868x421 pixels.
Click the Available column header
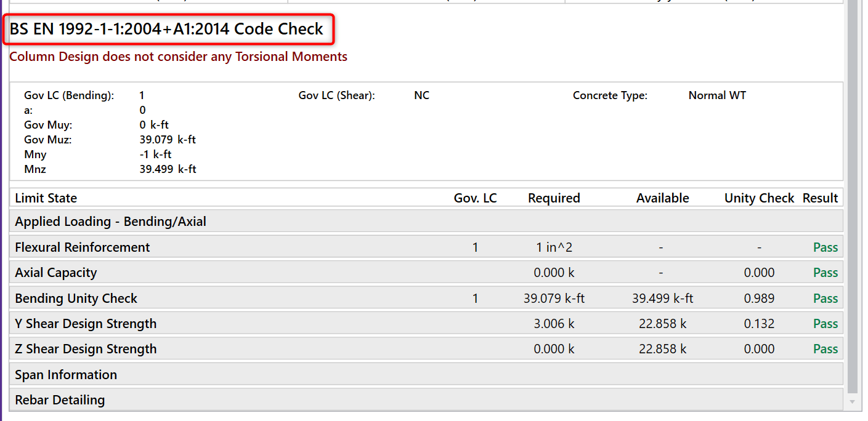pyautogui.click(x=662, y=198)
